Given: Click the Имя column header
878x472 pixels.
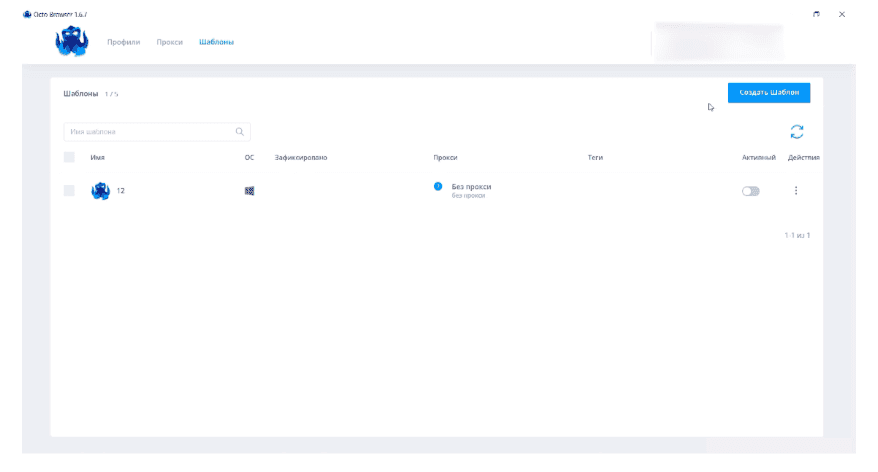Looking at the screenshot, I should 97,157.
